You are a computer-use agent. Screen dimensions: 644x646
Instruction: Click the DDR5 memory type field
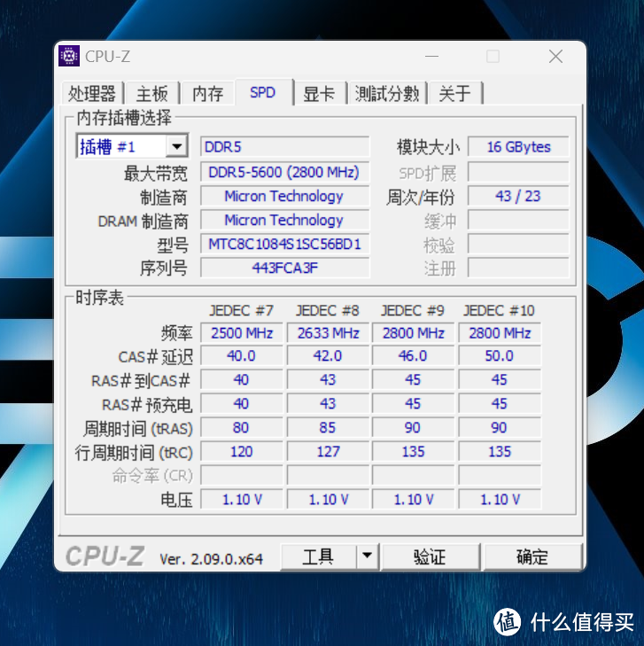coord(284,147)
